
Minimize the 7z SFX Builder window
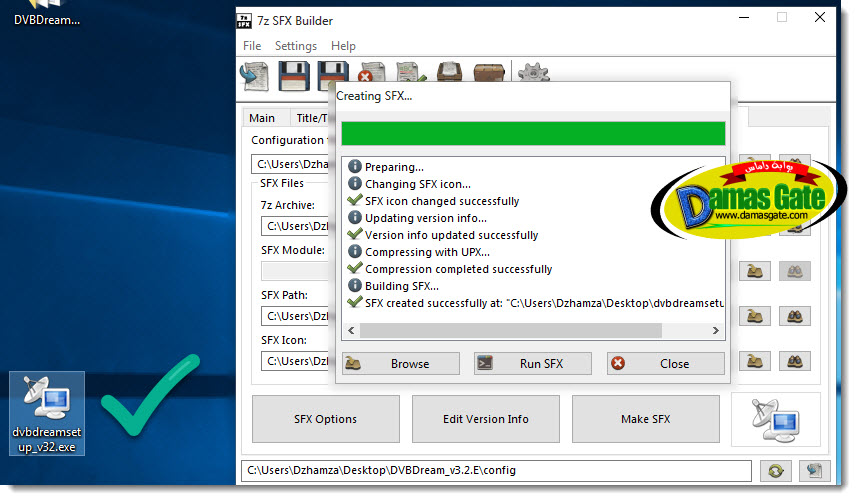click(x=744, y=17)
